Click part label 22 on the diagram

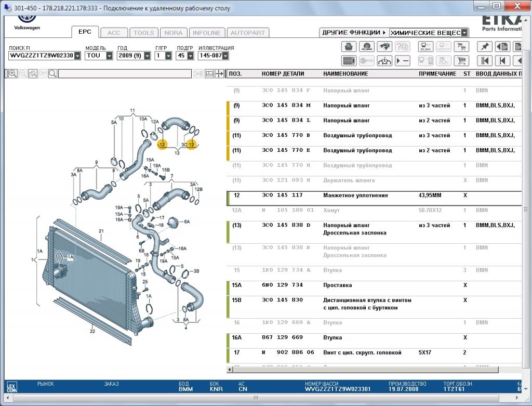(x=92, y=331)
